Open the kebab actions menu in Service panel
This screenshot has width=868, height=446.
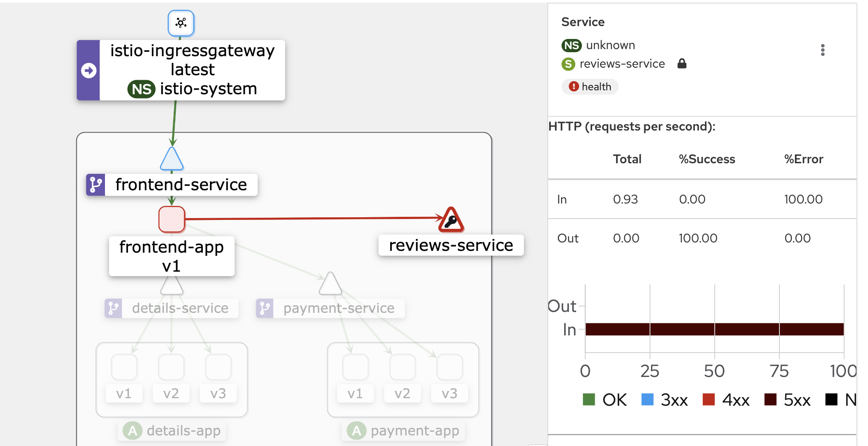pyautogui.click(x=822, y=50)
